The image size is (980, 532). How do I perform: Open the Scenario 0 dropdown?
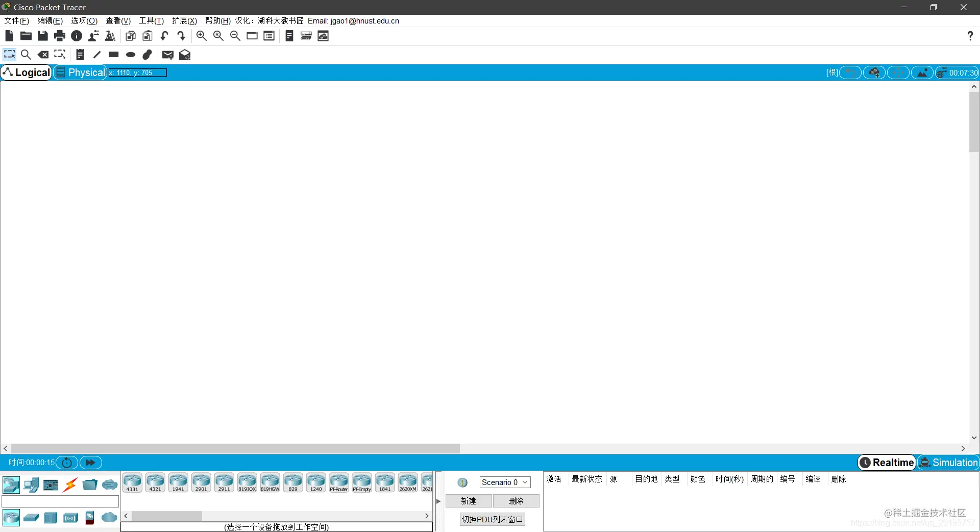pos(505,482)
